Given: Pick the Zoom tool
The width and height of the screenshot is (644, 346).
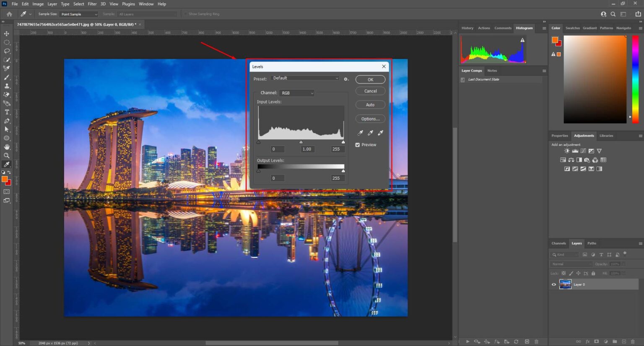Looking at the screenshot, I should coord(6,155).
